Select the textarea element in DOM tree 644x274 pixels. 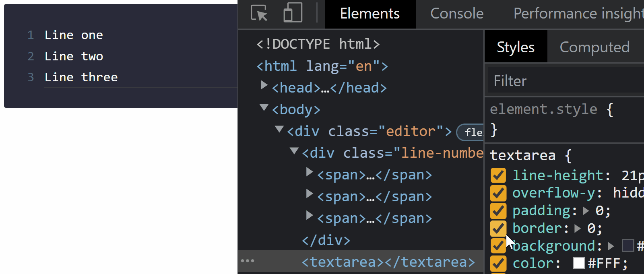point(388,262)
